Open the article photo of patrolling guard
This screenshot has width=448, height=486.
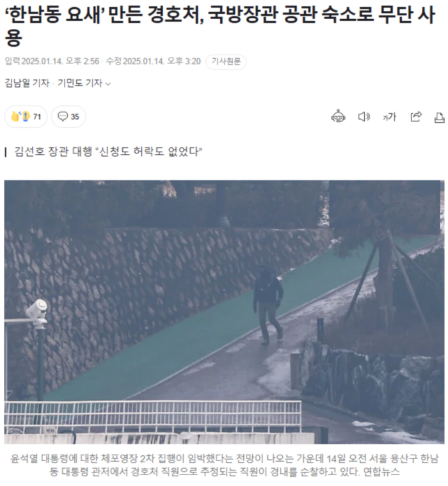[x=224, y=312]
